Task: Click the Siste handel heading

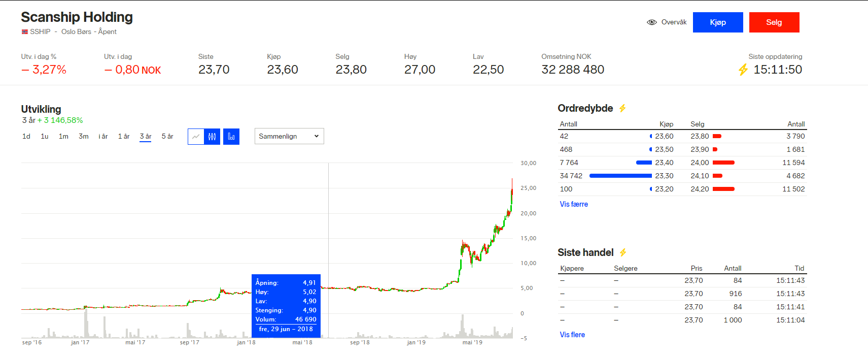Action: pos(585,252)
